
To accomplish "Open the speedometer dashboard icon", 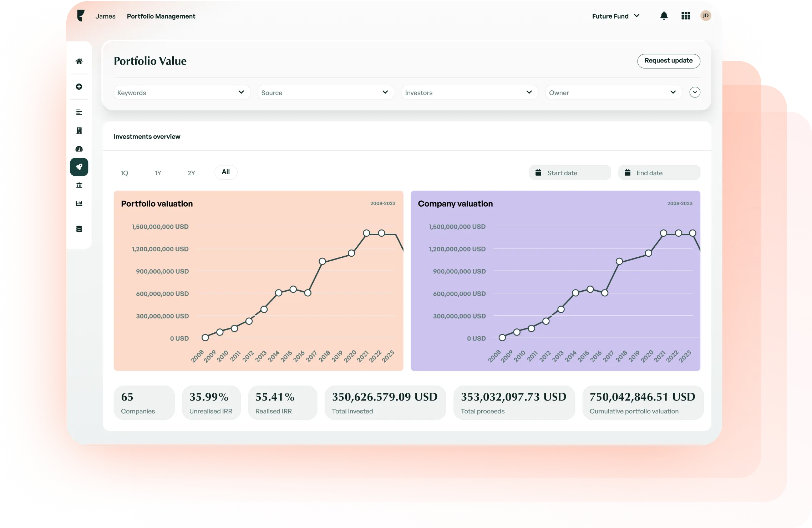I will pyautogui.click(x=79, y=149).
